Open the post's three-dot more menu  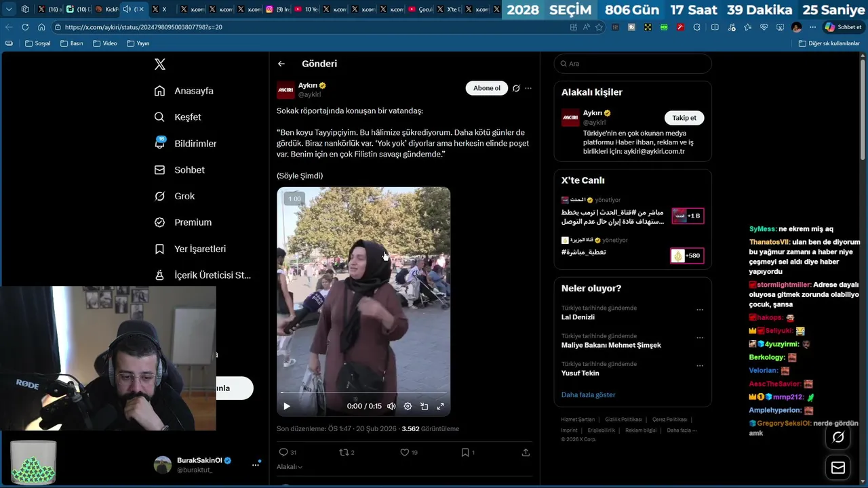pyautogui.click(x=528, y=88)
